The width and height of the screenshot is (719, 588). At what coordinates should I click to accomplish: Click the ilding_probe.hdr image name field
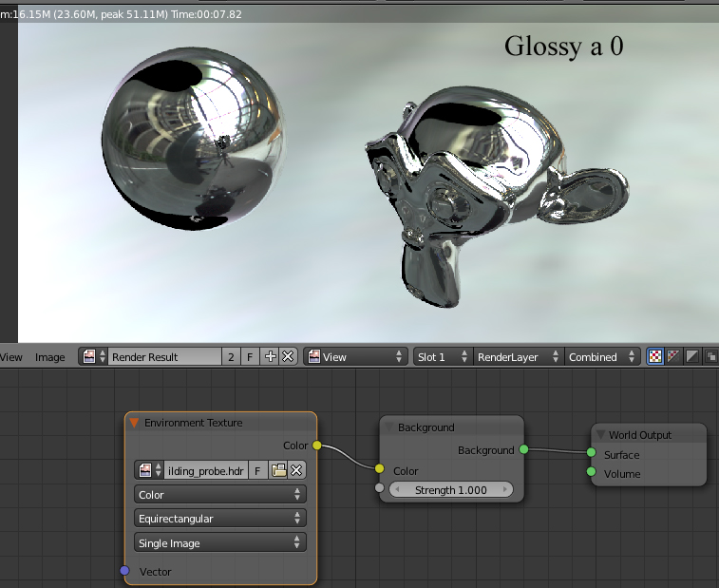(x=206, y=470)
